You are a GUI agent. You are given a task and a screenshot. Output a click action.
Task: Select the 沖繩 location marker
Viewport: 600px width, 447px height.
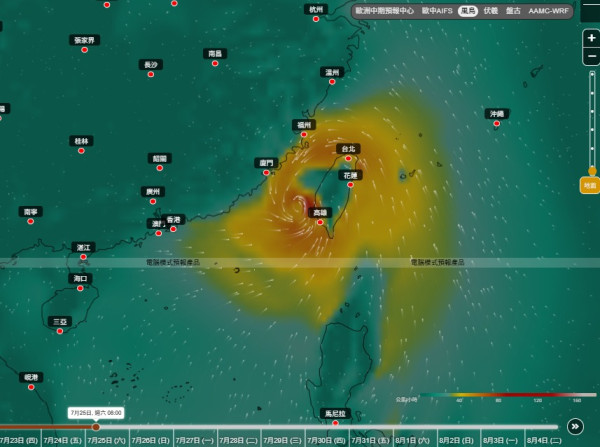click(x=497, y=123)
